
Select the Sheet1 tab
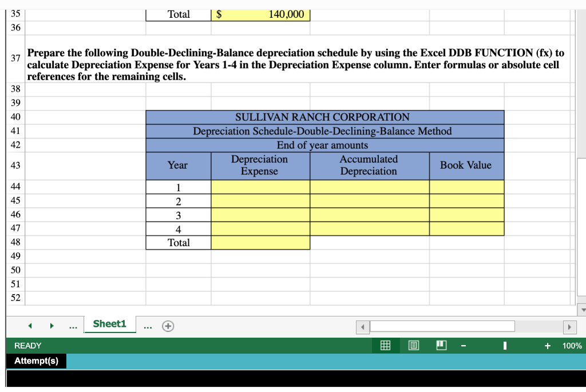(110, 324)
